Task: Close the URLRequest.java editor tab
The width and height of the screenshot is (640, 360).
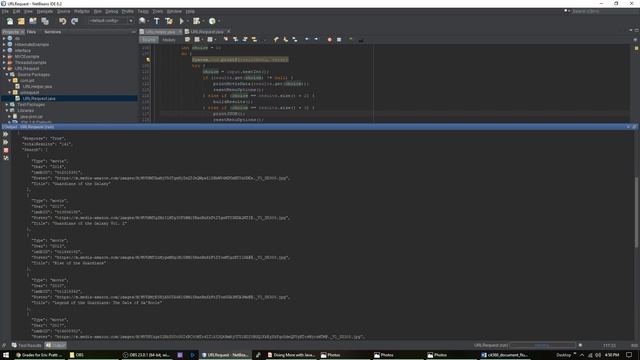Action: tap(229, 31)
